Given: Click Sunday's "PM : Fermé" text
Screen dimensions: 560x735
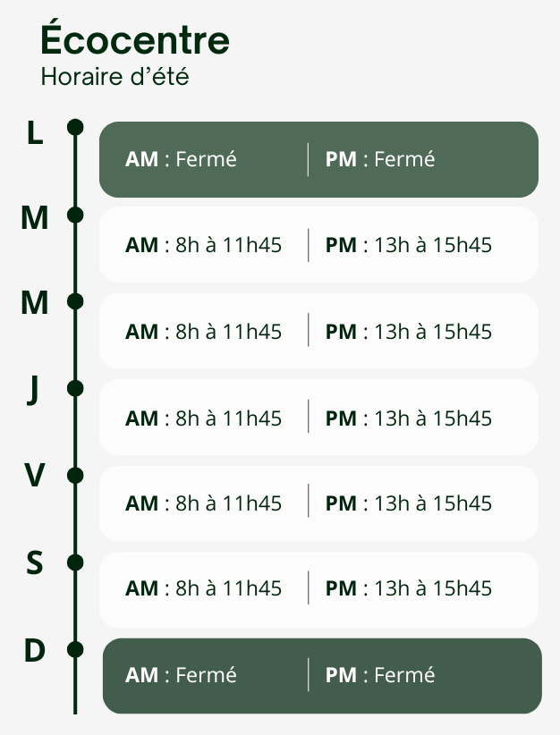Looking at the screenshot, I should point(380,675).
